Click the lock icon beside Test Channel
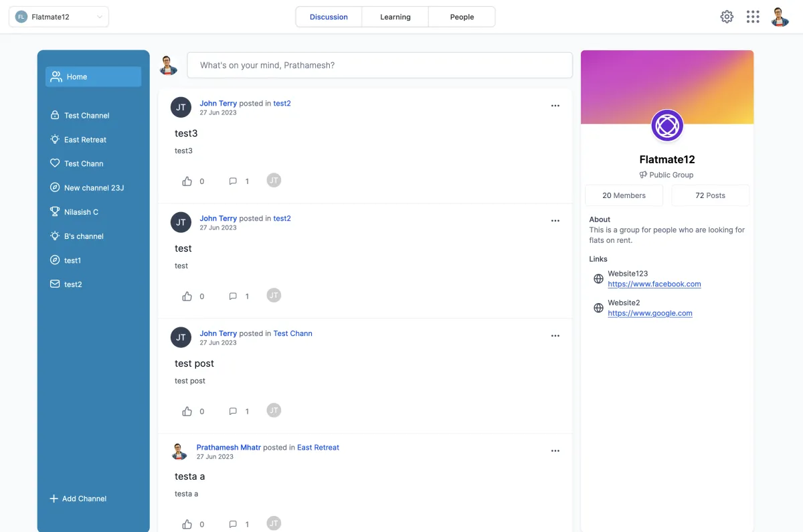Screen dimensions: 803x532 (x=55, y=115)
